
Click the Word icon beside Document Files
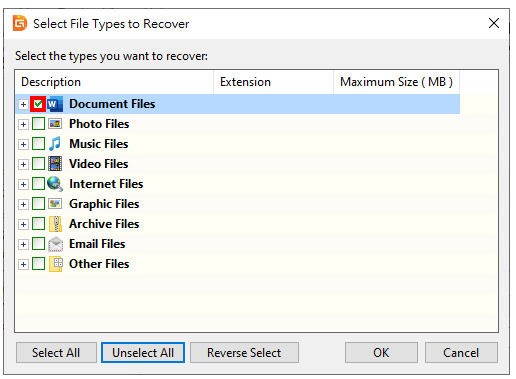55,104
